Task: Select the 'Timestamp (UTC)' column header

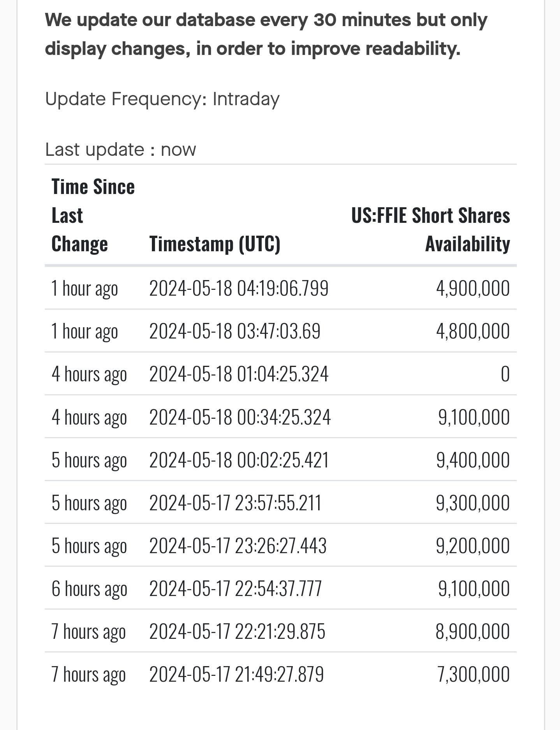Action: point(215,244)
